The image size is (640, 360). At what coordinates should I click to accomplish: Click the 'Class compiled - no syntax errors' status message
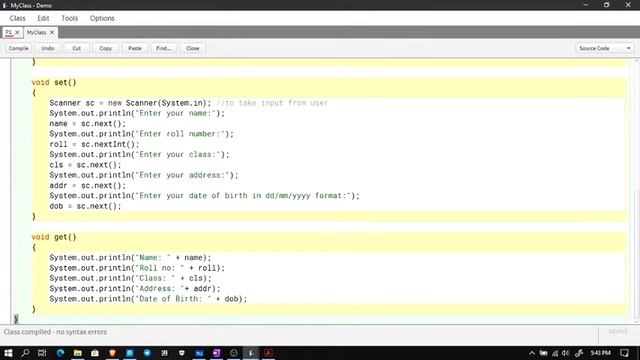click(56, 332)
